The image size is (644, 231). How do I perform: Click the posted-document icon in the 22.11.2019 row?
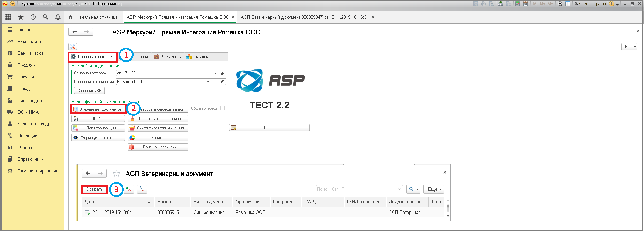[x=87, y=213]
